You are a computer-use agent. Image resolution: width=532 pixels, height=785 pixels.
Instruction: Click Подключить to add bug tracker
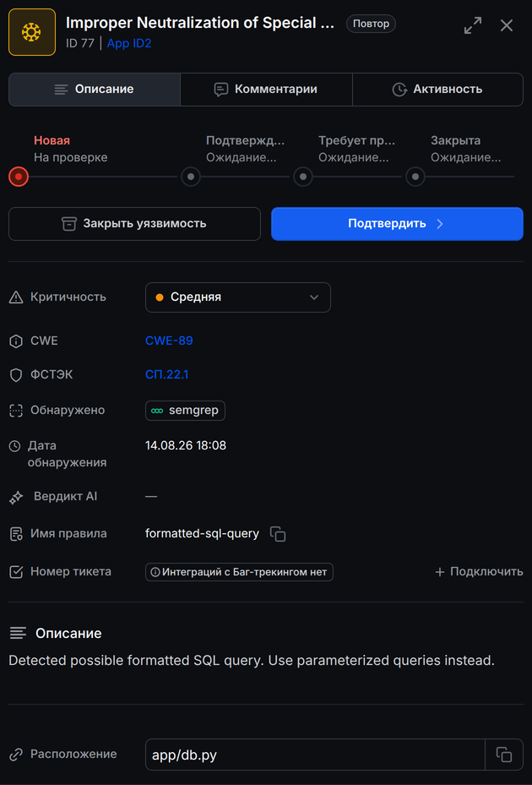(479, 572)
